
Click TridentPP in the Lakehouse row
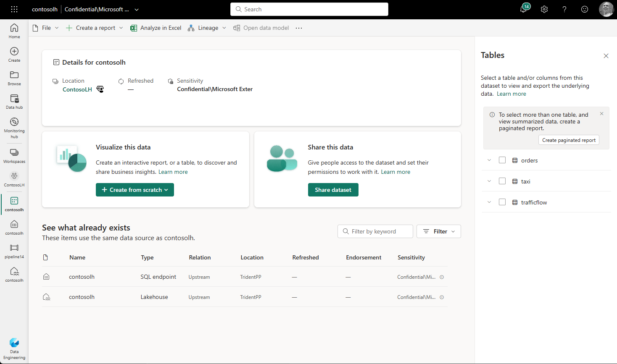(x=250, y=297)
